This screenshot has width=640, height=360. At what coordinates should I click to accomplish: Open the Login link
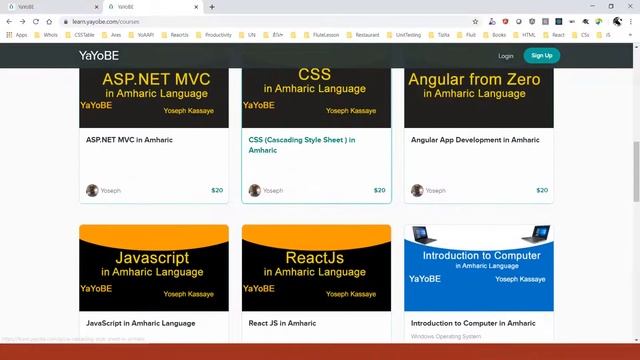pos(505,56)
